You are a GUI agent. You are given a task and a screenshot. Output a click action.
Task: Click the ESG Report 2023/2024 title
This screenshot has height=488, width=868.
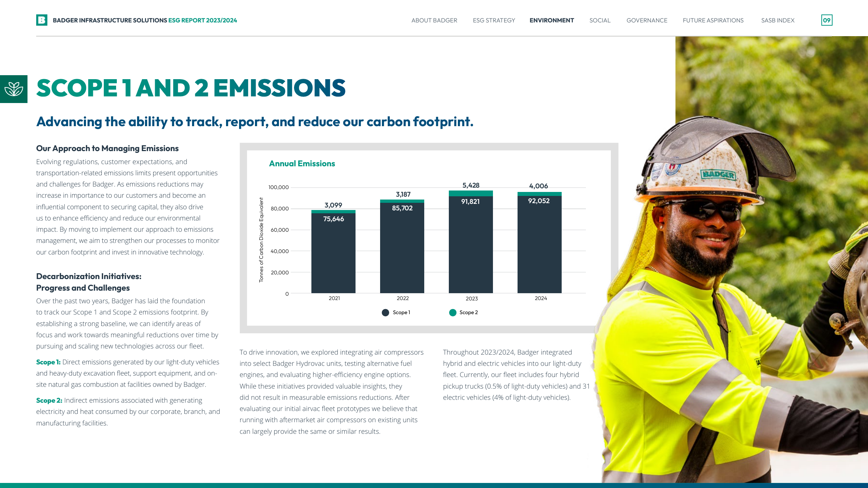[203, 20]
